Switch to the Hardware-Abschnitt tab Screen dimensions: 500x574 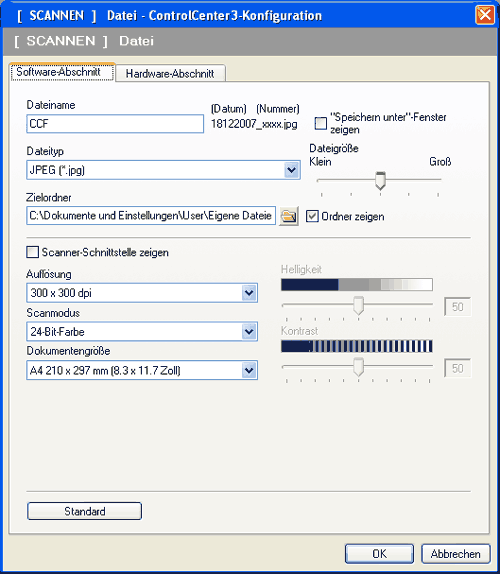click(x=170, y=74)
